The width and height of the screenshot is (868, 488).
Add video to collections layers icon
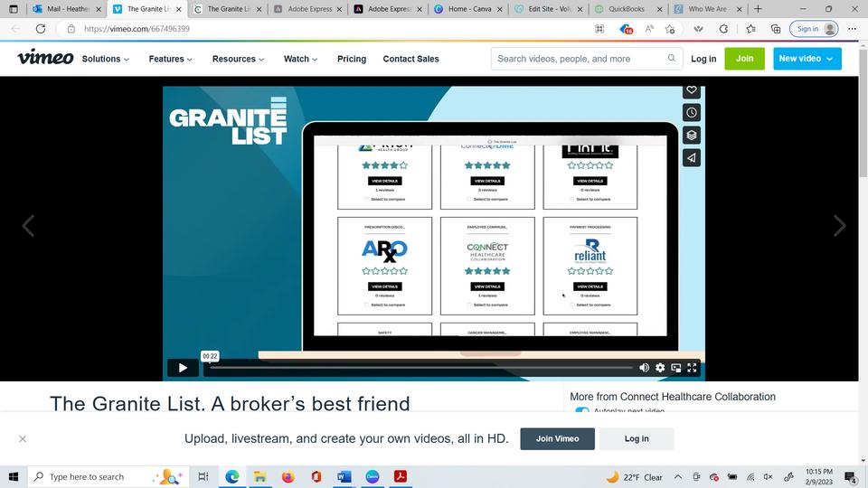(x=692, y=135)
